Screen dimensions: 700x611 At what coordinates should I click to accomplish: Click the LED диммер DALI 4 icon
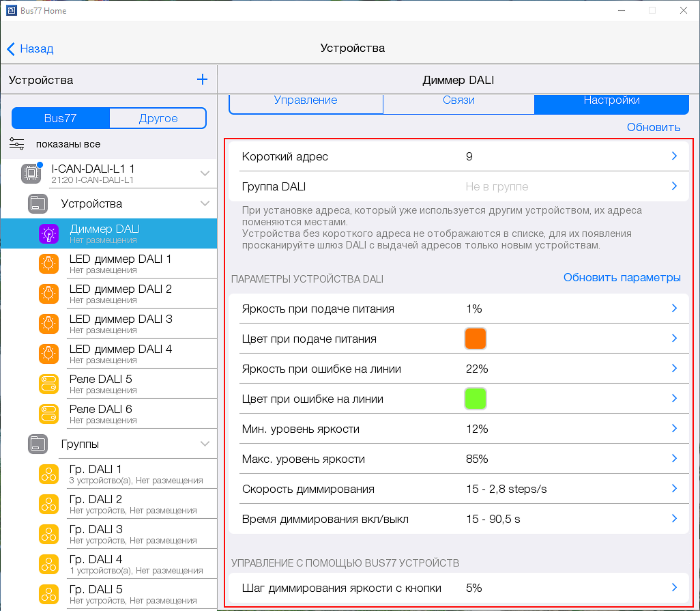point(48,354)
